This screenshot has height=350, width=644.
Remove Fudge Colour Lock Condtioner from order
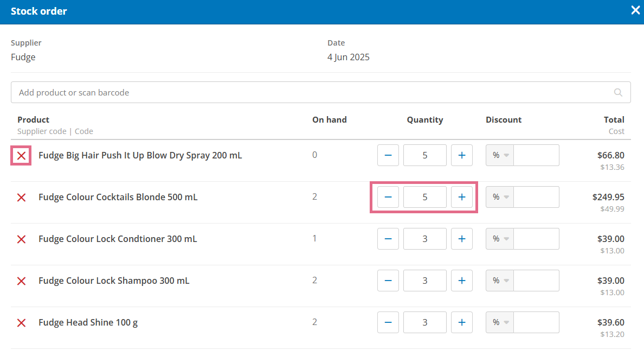(x=21, y=239)
